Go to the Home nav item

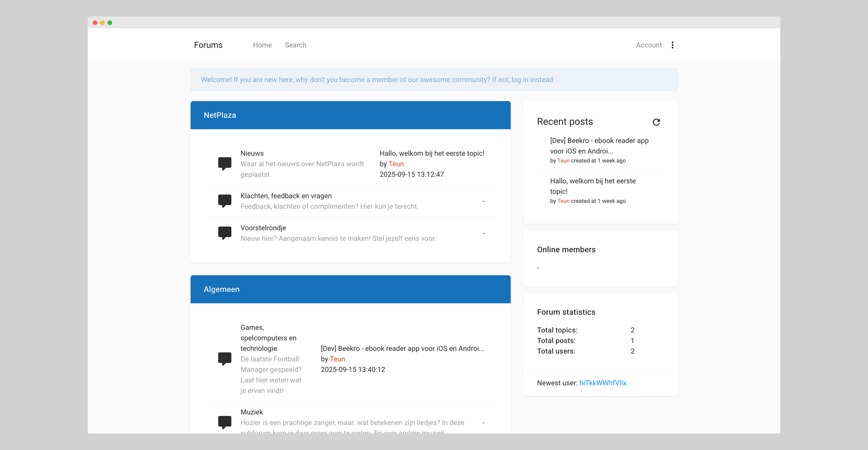pyautogui.click(x=262, y=45)
